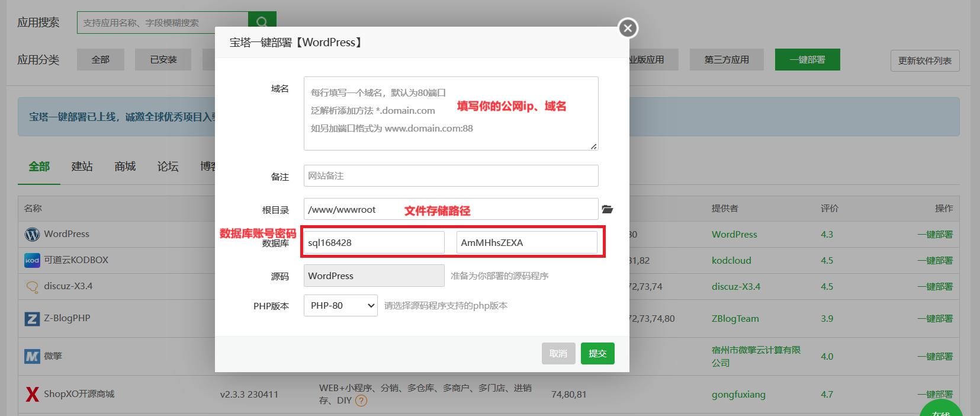Open the root directory folder browser icon

[608, 209]
